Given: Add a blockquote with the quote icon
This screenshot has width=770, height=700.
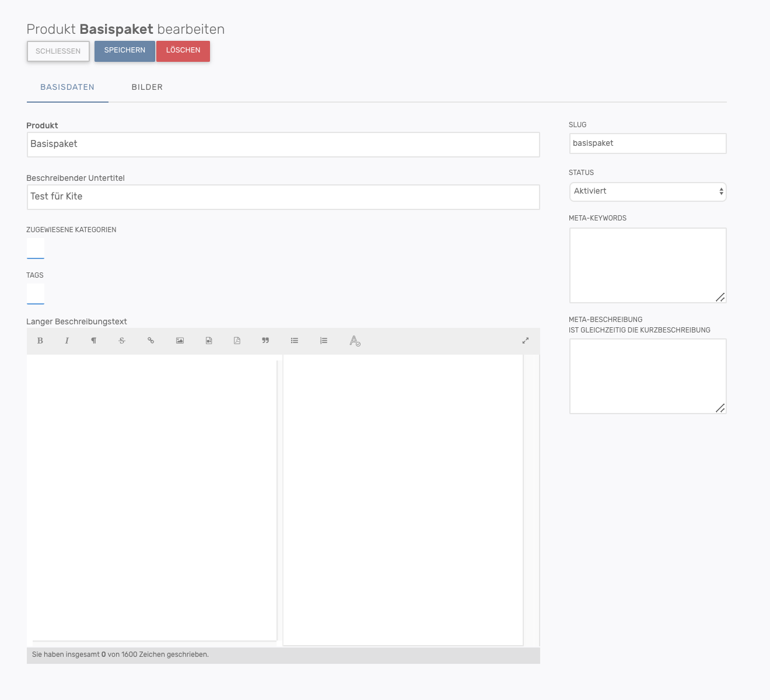Looking at the screenshot, I should click(x=265, y=341).
